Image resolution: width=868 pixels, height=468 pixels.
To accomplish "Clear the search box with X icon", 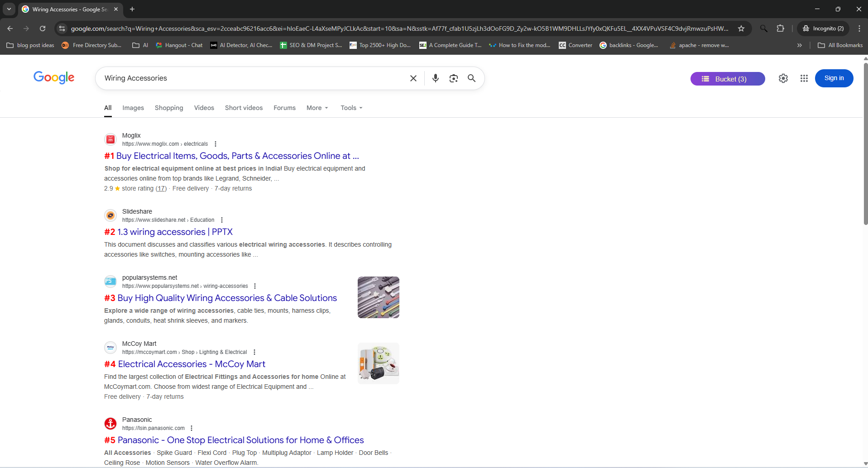I will (x=413, y=78).
